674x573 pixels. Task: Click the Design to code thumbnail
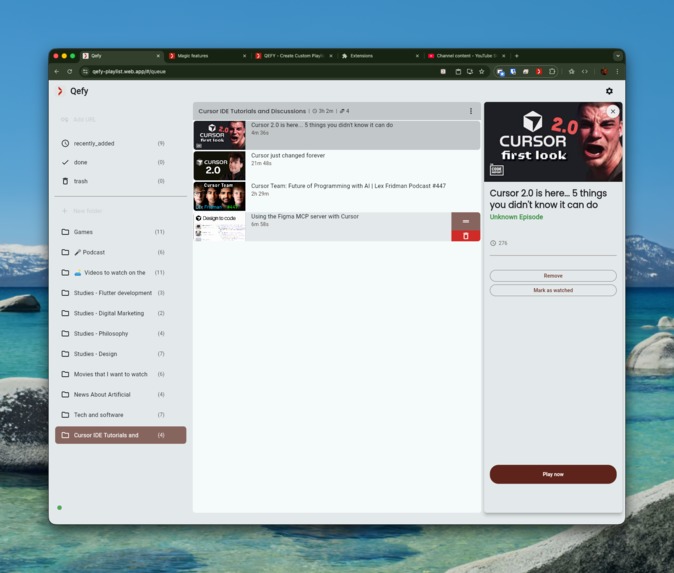(x=220, y=227)
